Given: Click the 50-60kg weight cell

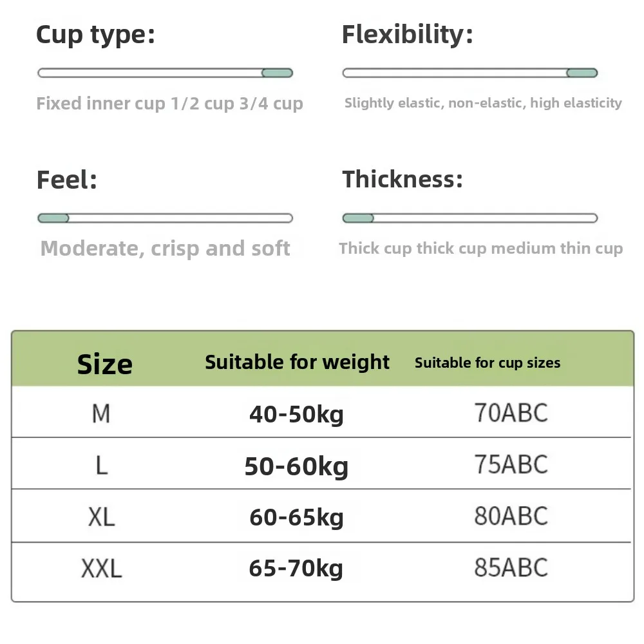Looking at the screenshot, I should pyautogui.click(x=296, y=466).
